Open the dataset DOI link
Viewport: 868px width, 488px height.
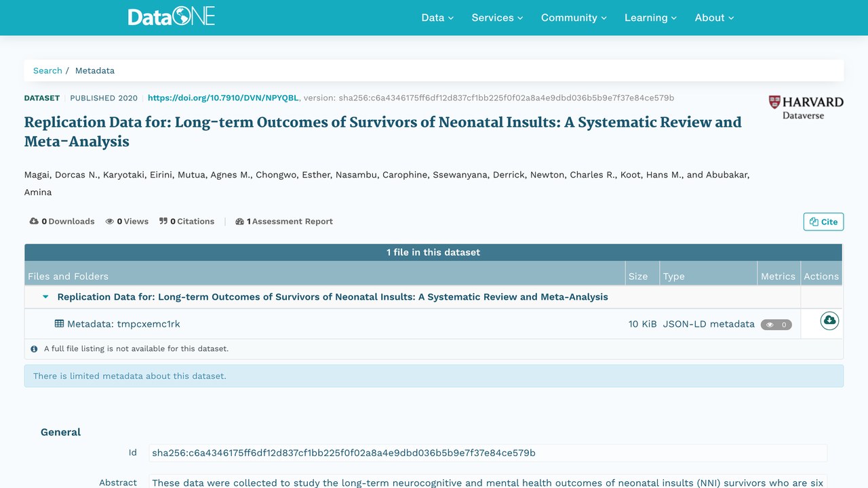click(223, 98)
